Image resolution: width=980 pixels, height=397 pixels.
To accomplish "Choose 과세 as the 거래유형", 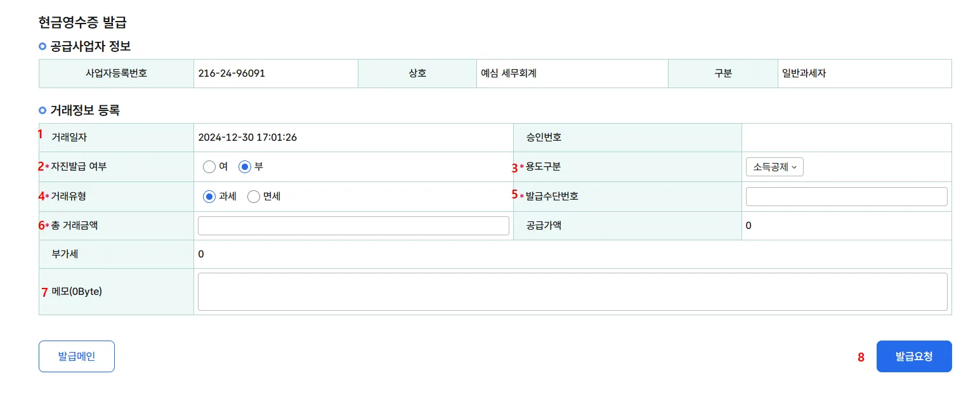I will point(209,197).
